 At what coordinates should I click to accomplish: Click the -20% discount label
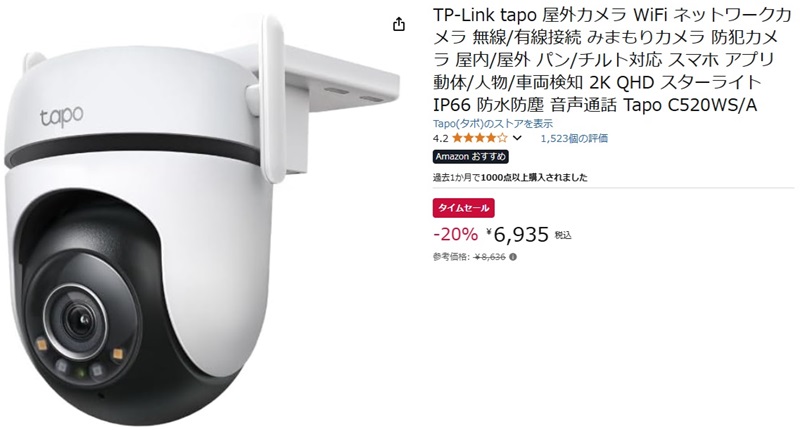tap(456, 235)
